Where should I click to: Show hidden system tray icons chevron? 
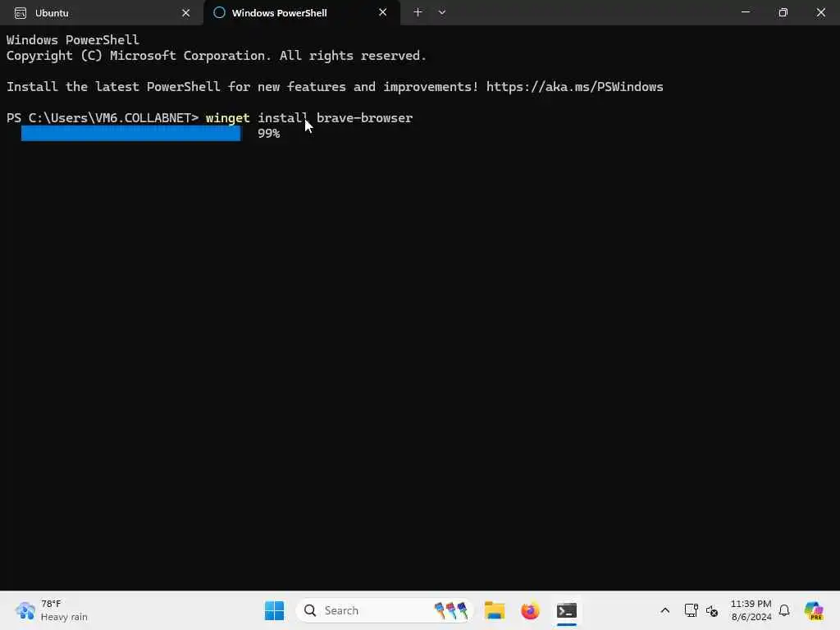coord(664,610)
